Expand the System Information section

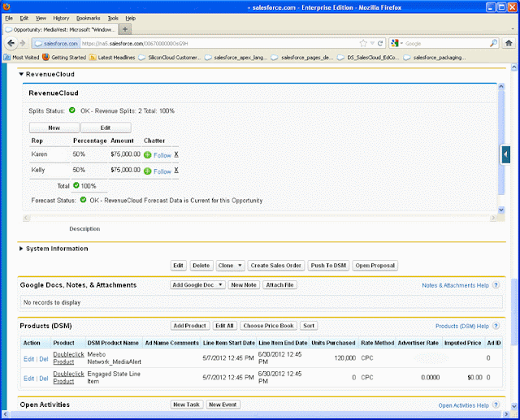pos(21,249)
